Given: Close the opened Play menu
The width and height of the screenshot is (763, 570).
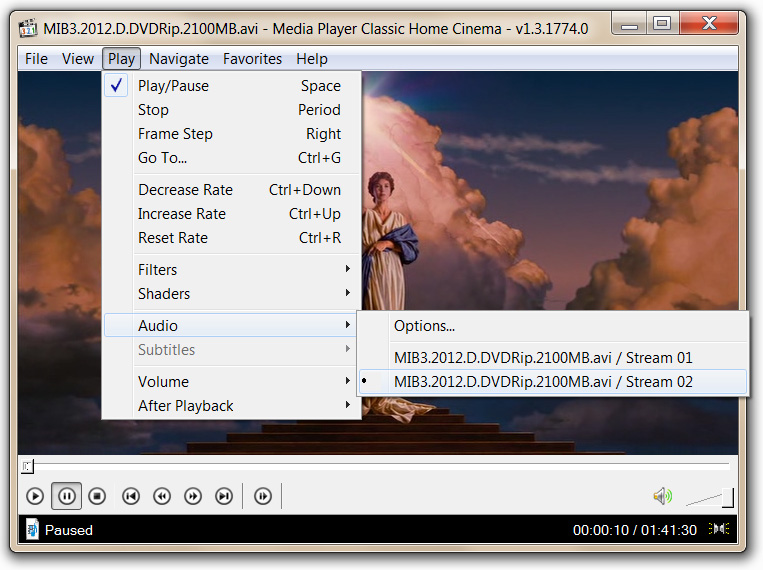Looking at the screenshot, I should click(x=121, y=59).
